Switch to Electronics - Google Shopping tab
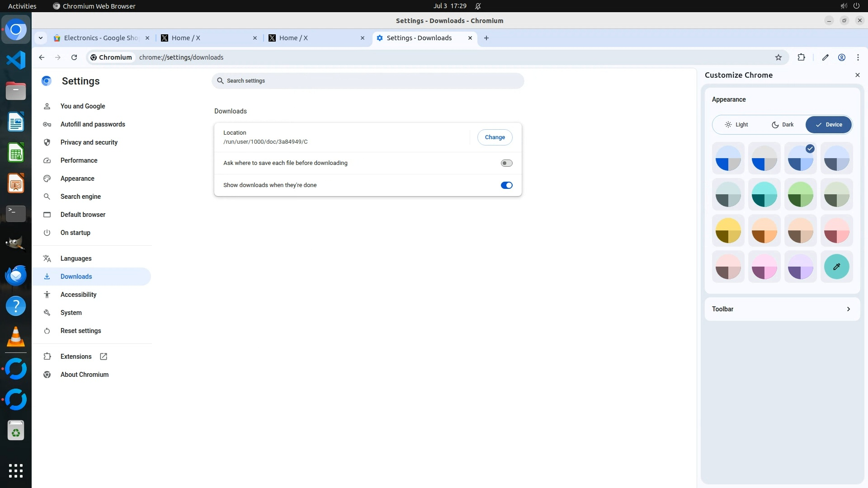This screenshot has height=488, width=868. point(100,38)
